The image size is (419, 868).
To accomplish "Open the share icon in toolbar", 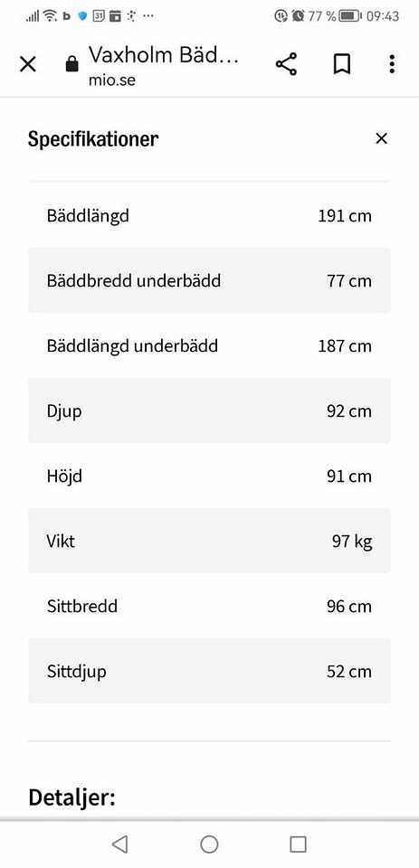I will 286,64.
